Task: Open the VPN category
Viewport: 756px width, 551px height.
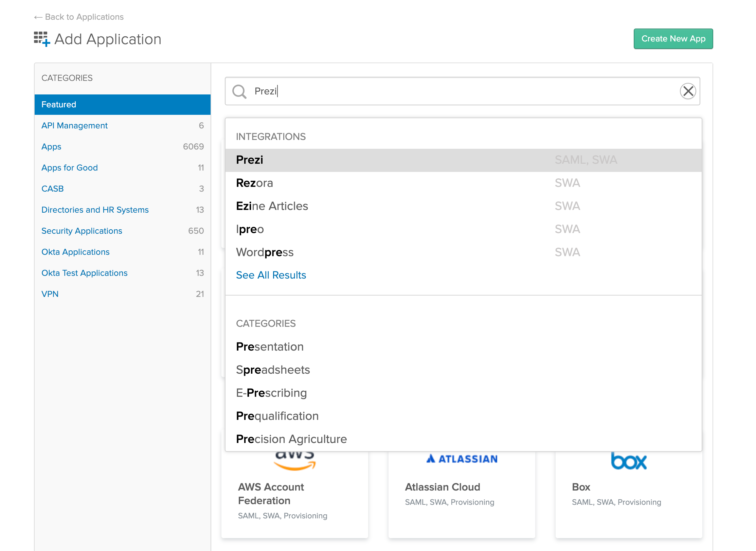Action: (x=50, y=294)
